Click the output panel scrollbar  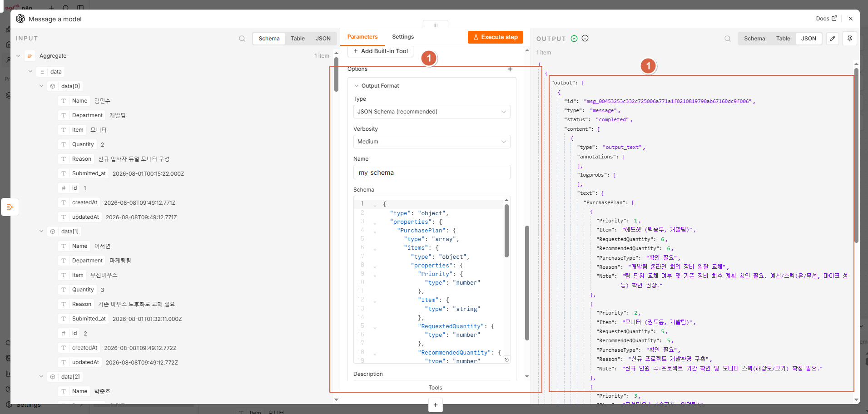tap(856, 156)
